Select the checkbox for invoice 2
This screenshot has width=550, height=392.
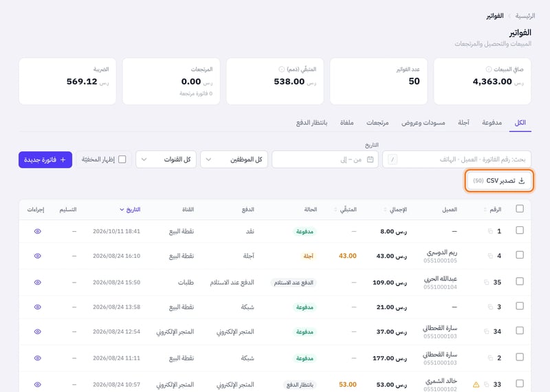pos(520,357)
